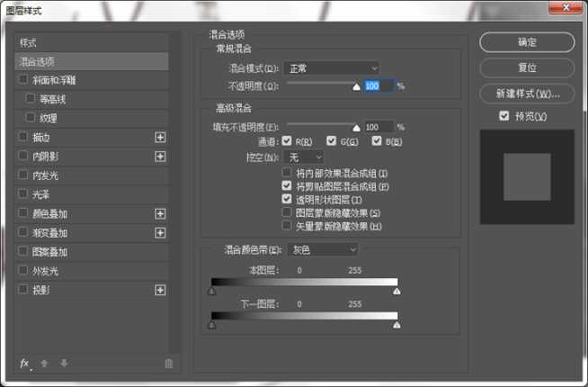Uncheck 将剪贴图层混合成组
This screenshot has height=387, width=588.
point(287,185)
